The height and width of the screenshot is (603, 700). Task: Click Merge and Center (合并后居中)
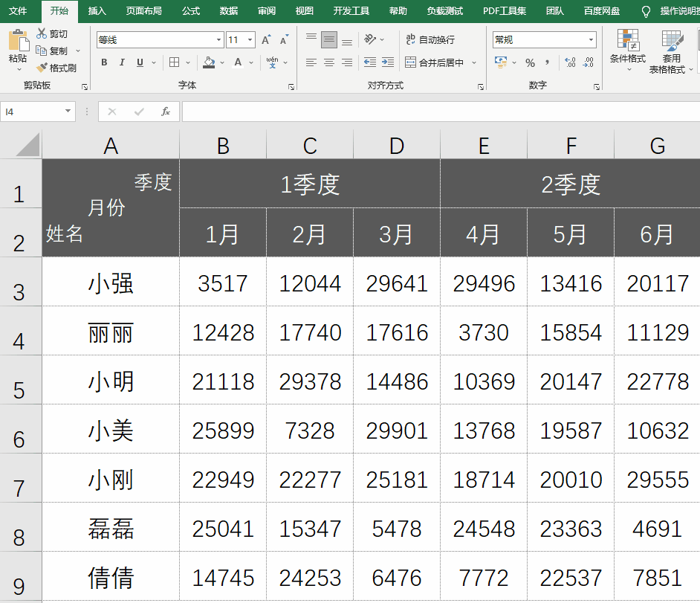pyautogui.click(x=435, y=62)
